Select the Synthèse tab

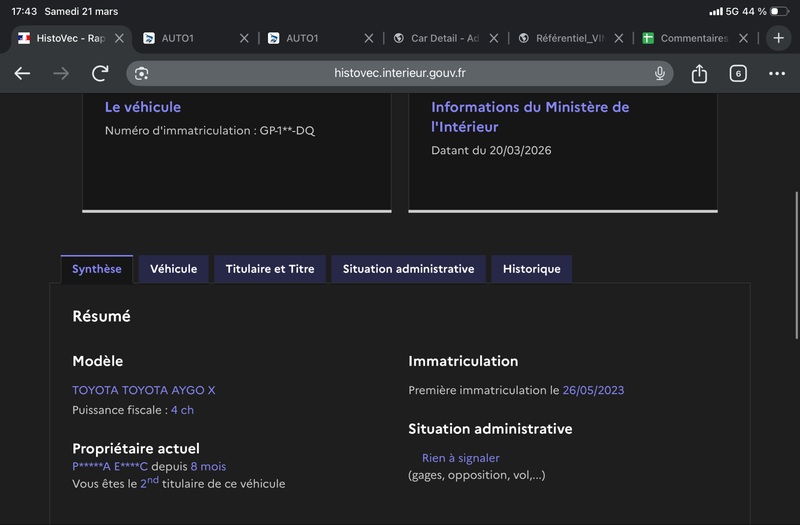pyautogui.click(x=97, y=269)
